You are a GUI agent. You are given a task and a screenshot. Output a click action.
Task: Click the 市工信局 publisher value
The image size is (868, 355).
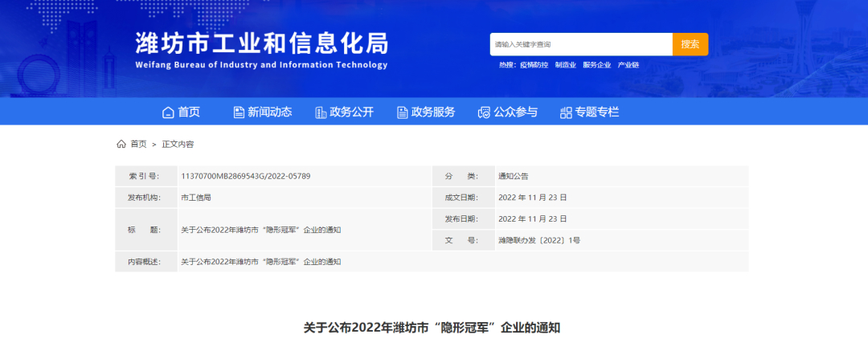click(x=196, y=198)
